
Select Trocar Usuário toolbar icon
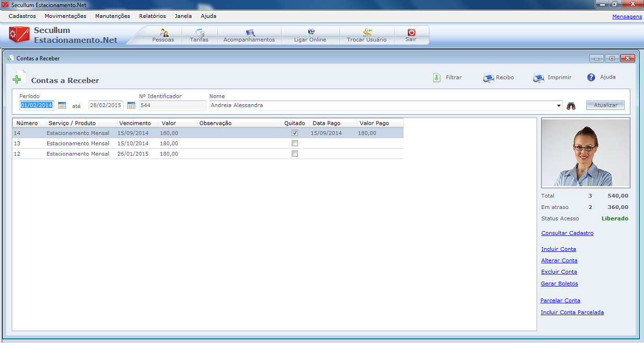pyautogui.click(x=367, y=32)
